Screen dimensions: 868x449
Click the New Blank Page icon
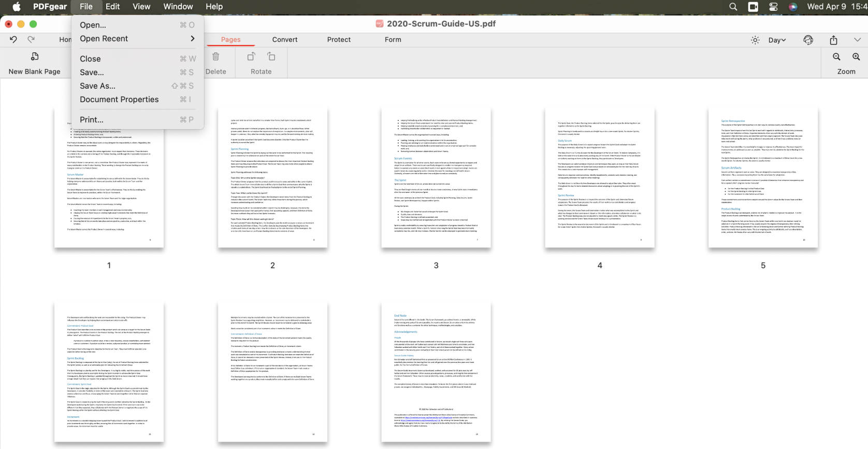[35, 57]
